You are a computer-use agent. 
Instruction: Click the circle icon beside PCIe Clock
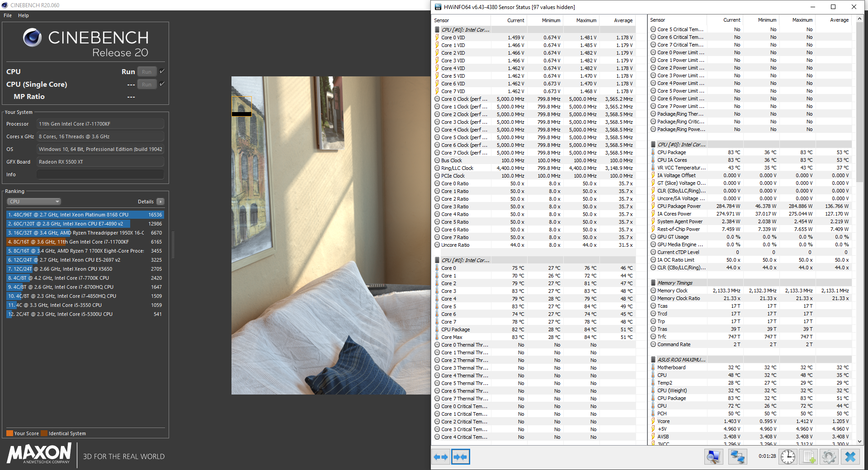point(437,176)
